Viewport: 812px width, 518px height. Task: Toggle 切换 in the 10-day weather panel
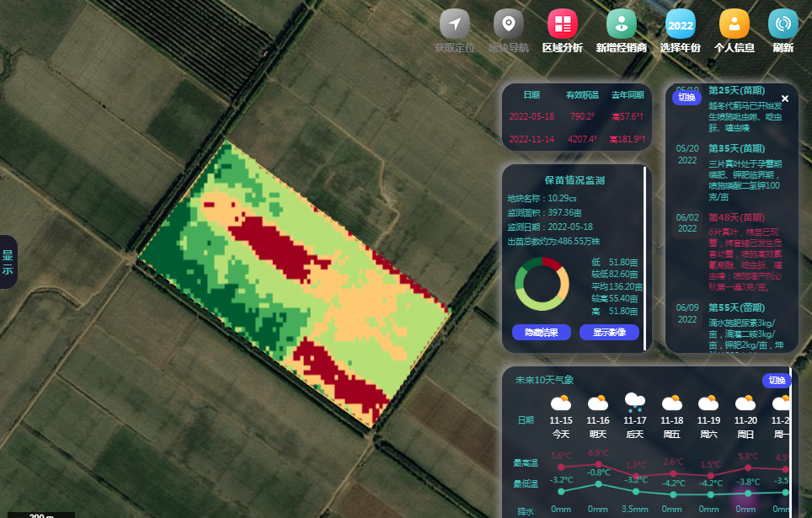click(777, 381)
